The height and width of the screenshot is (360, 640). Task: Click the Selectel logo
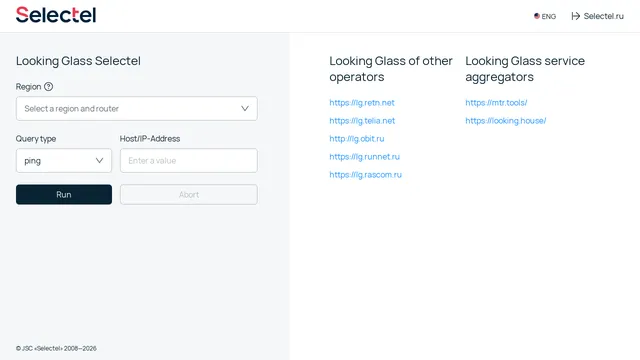(56, 15)
